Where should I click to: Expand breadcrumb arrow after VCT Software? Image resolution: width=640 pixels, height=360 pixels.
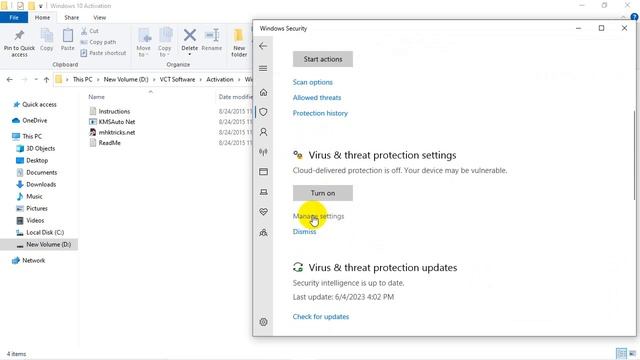[x=201, y=80]
